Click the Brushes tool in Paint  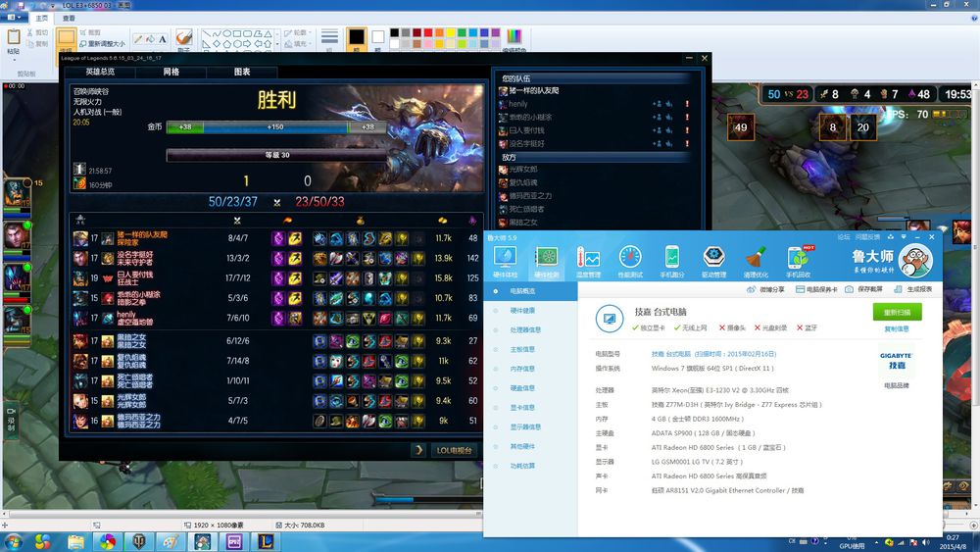coord(183,39)
